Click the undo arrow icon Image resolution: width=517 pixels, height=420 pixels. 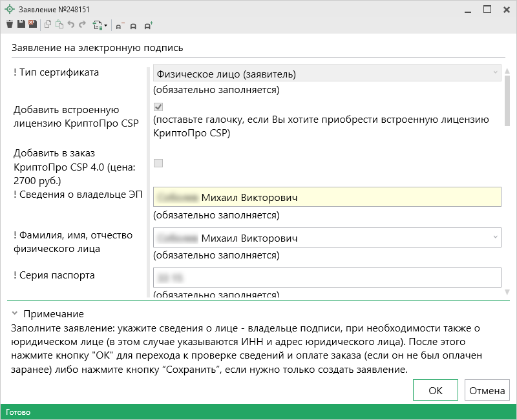[x=70, y=25]
